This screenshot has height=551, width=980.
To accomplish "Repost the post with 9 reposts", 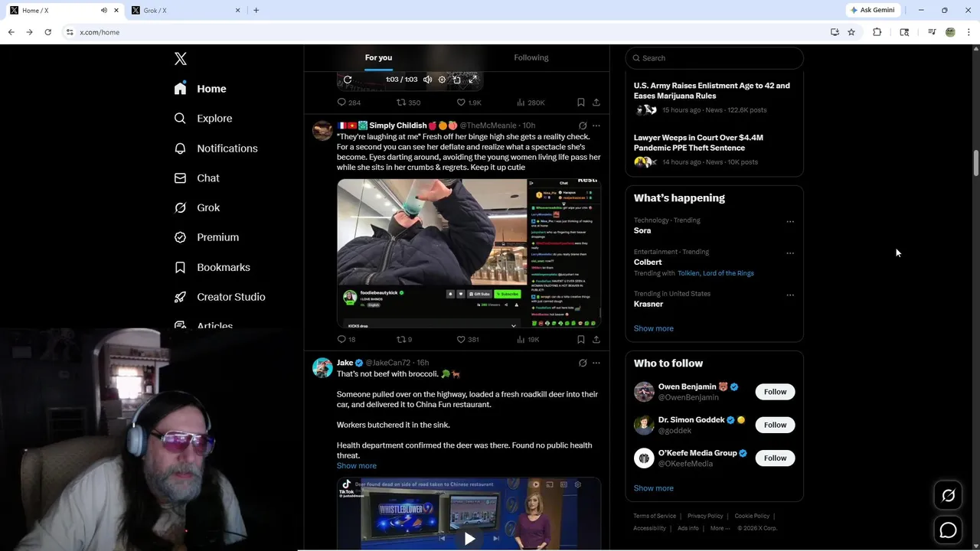I will (x=404, y=340).
